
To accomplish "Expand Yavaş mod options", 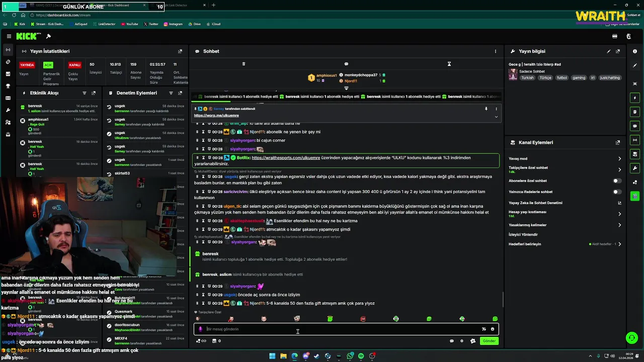I will click(x=619, y=159).
